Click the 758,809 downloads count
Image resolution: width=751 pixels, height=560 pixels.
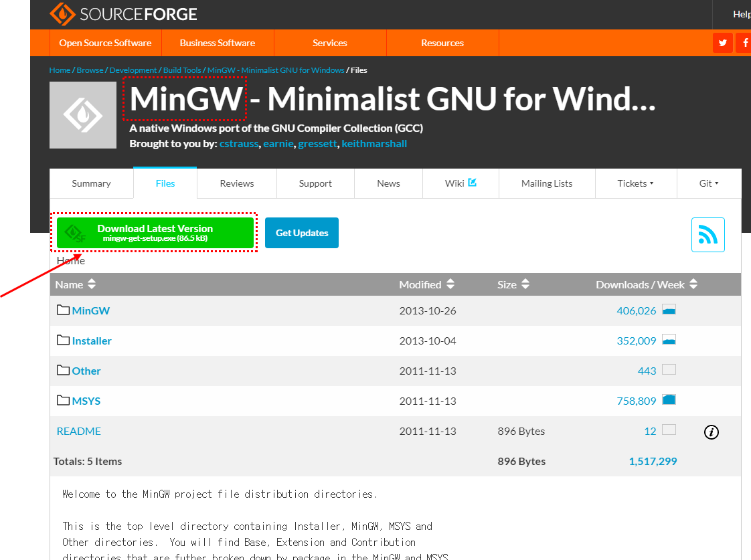click(x=637, y=401)
